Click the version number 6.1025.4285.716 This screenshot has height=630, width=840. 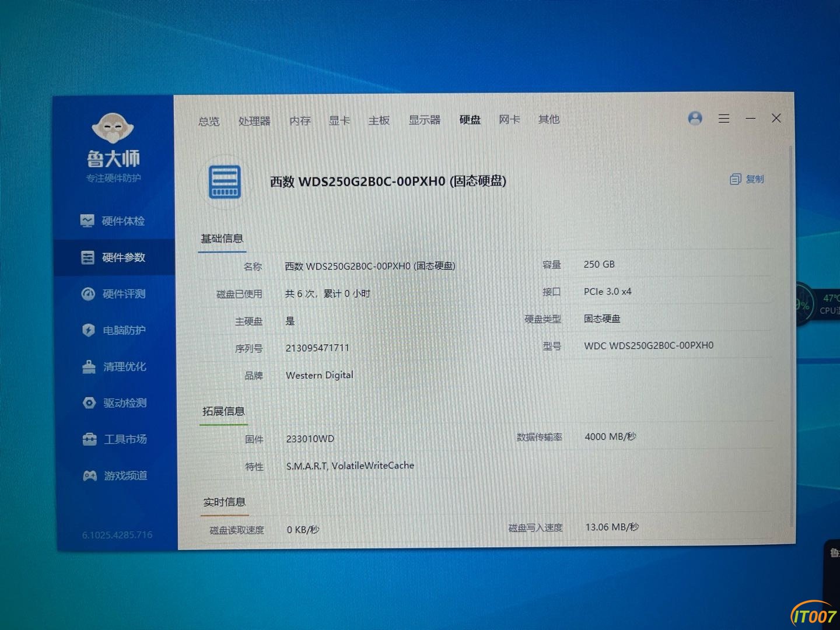(117, 534)
